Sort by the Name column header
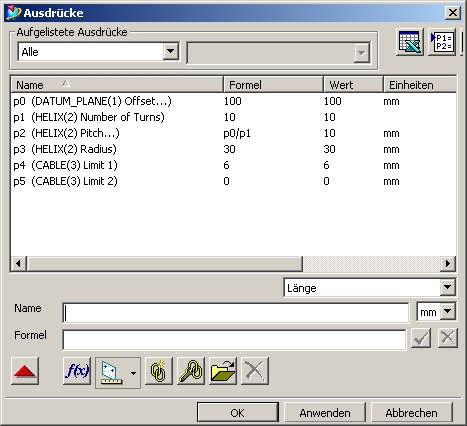The height and width of the screenshot is (426, 467). click(117, 85)
